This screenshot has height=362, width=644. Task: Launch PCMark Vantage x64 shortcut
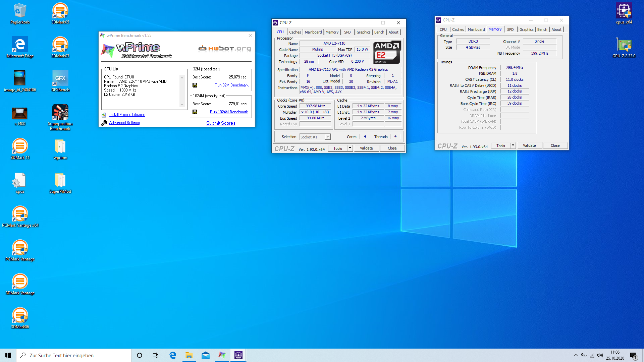(x=20, y=217)
